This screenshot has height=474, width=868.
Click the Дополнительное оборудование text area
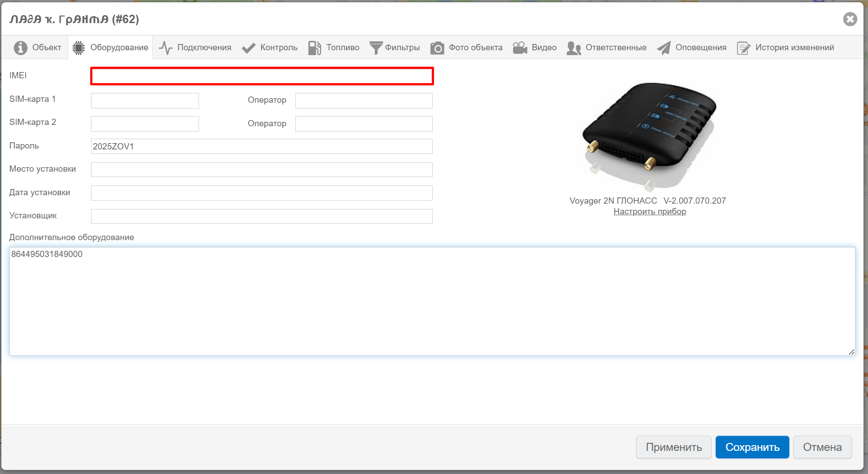pyautogui.click(x=432, y=301)
